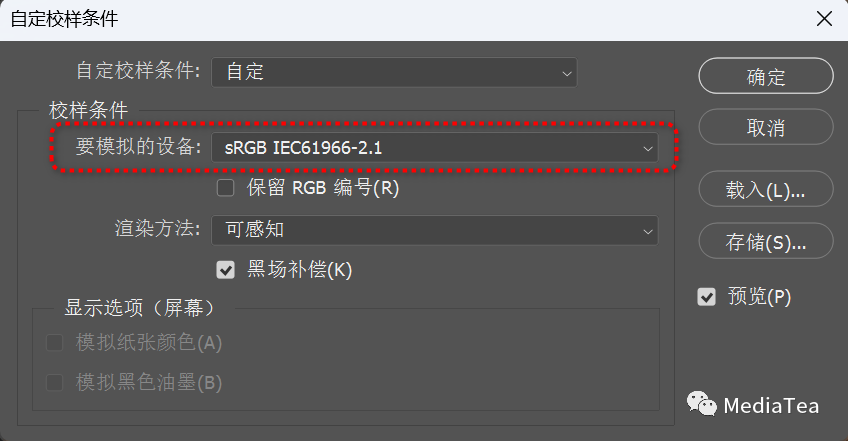The image size is (848, 441).
Task: Cancel using the 取消 button
Action: click(x=766, y=127)
